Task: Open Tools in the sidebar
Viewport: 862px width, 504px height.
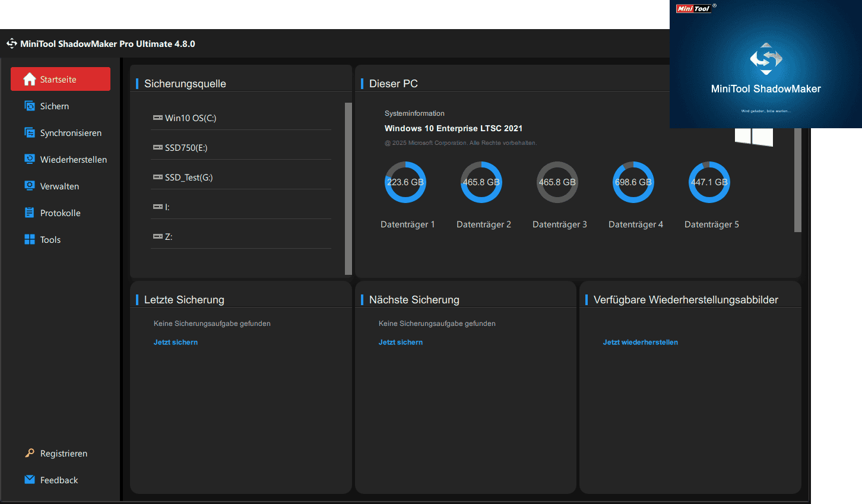Action: [x=61, y=239]
